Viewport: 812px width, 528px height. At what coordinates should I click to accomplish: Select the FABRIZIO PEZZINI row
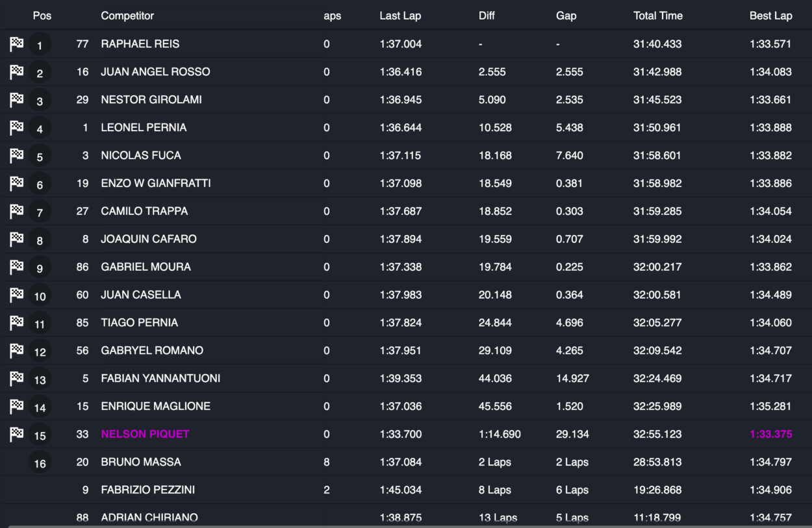[406, 490]
